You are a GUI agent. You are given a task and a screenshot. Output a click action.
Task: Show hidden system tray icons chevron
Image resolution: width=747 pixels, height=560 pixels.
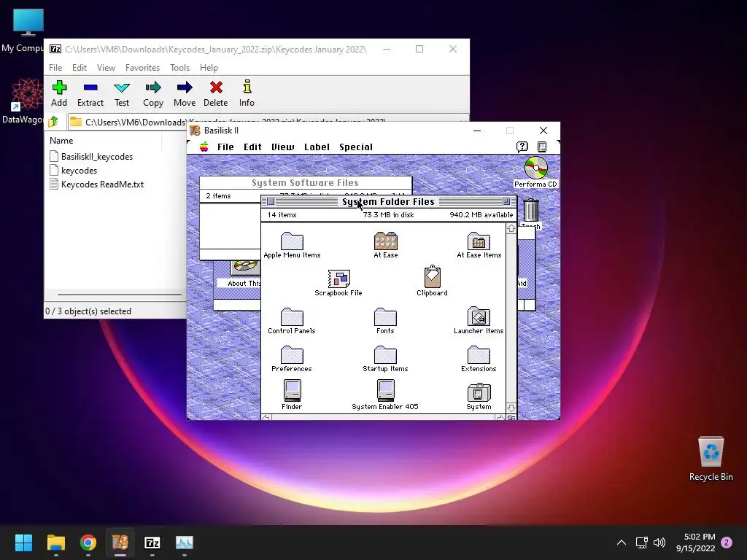pyautogui.click(x=622, y=542)
